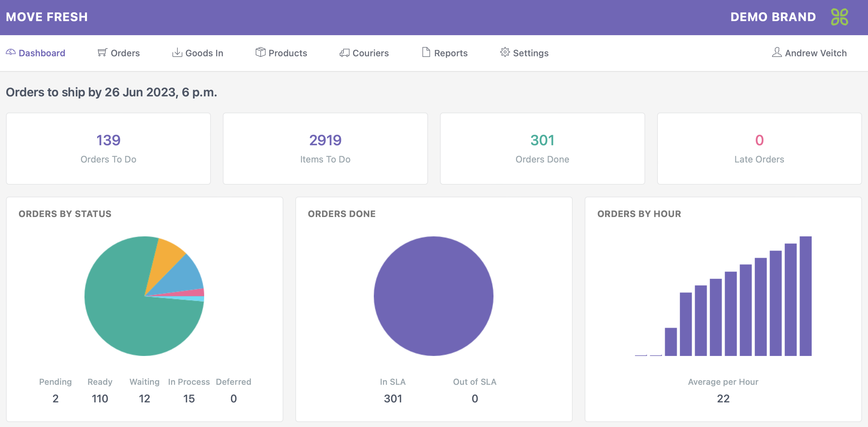Screen dimensions: 868x427
Task: Click the Reports document icon
Action: (426, 52)
